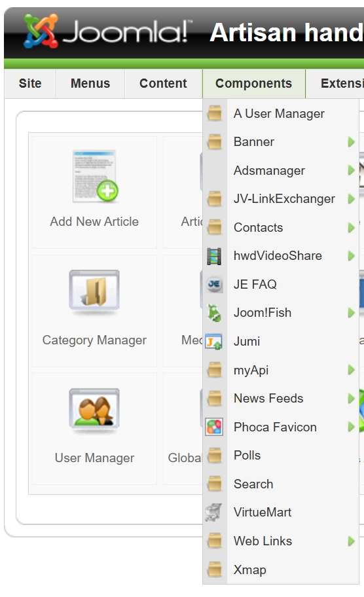Expand the JV-LinkExchanger submenu arrow
The height and width of the screenshot is (597, 364).
[351, 199]
